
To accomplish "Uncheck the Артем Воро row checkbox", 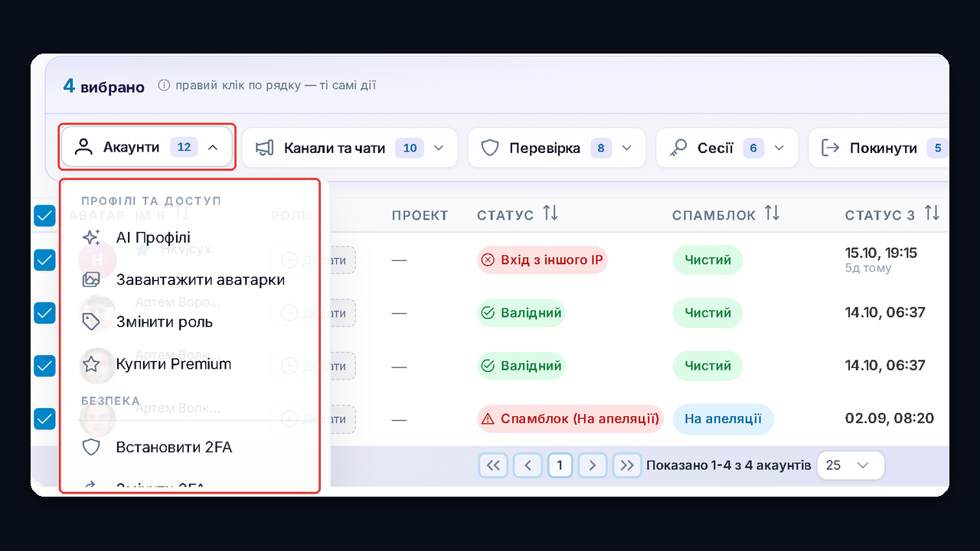I will pyautogui.click(x=45, y=313).
